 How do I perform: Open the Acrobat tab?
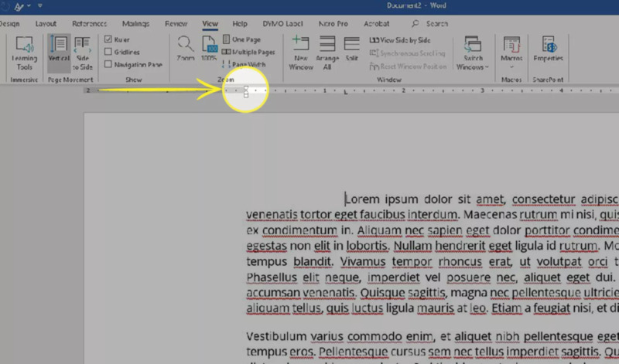coord(376,24)
